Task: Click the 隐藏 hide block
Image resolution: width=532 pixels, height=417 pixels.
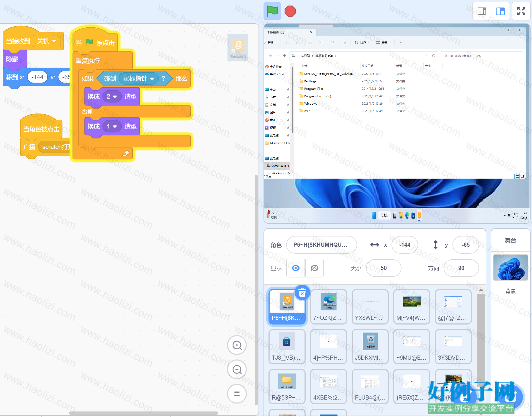Action: pos(15,59)
